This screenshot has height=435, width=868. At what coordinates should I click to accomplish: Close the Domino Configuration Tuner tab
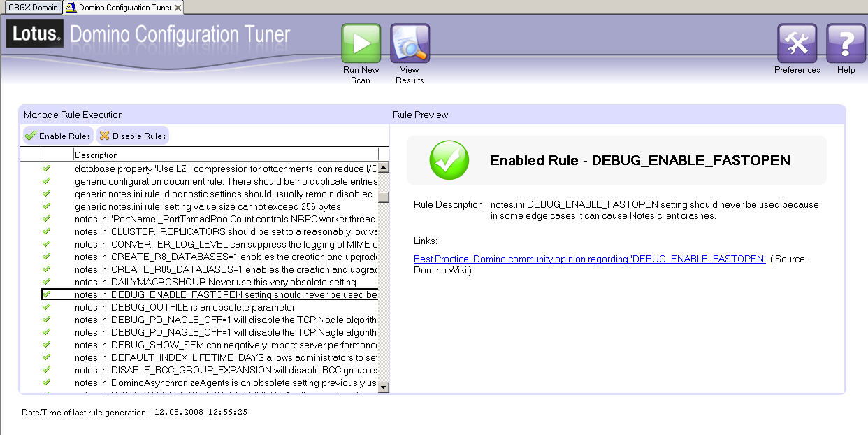(x=178, y=8)
